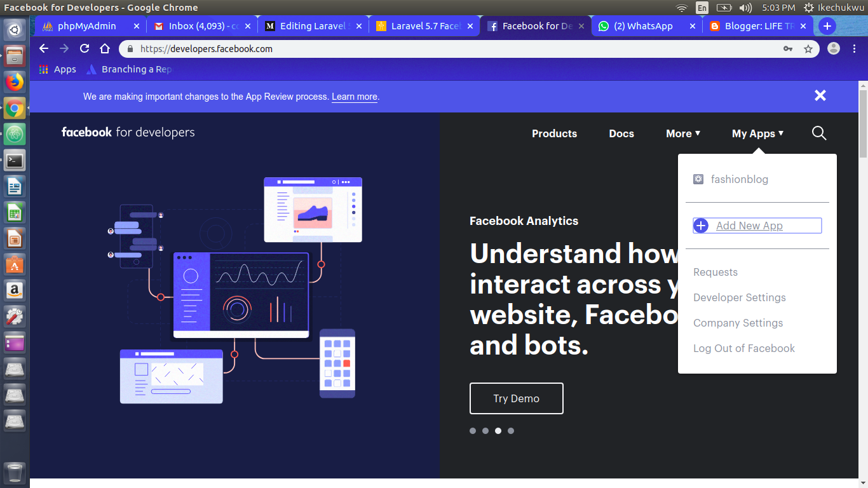Open Company Settings

point(738,323)
